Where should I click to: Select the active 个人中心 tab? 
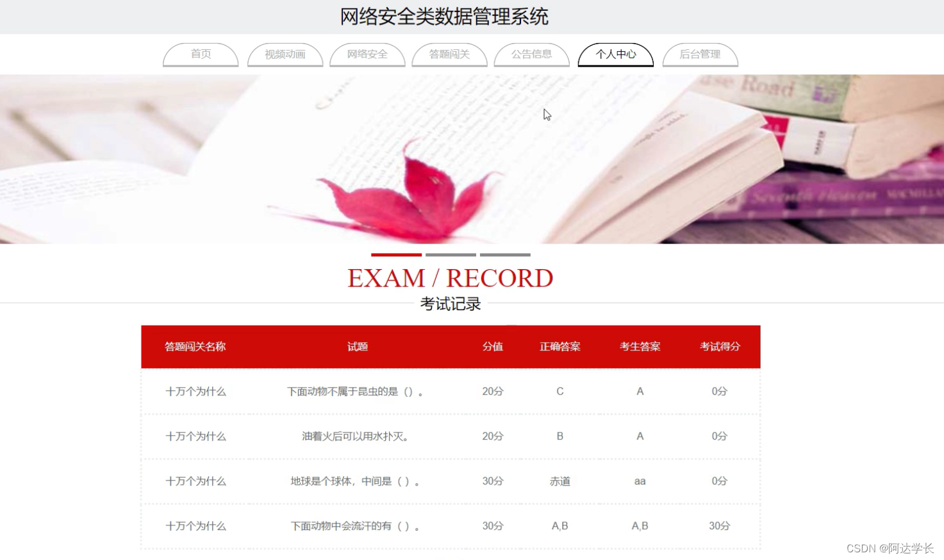coord(615,54)
